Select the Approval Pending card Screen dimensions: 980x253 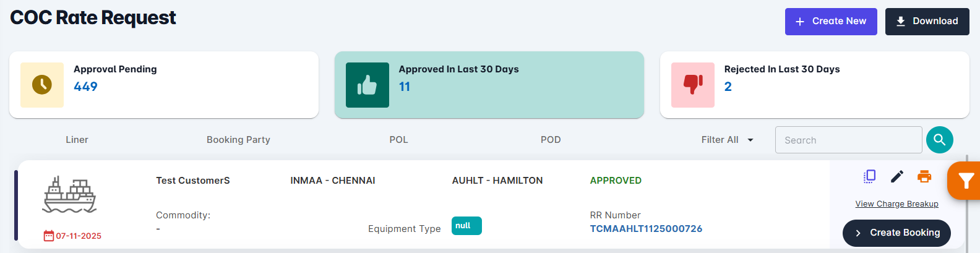click(x=163, y=85)
